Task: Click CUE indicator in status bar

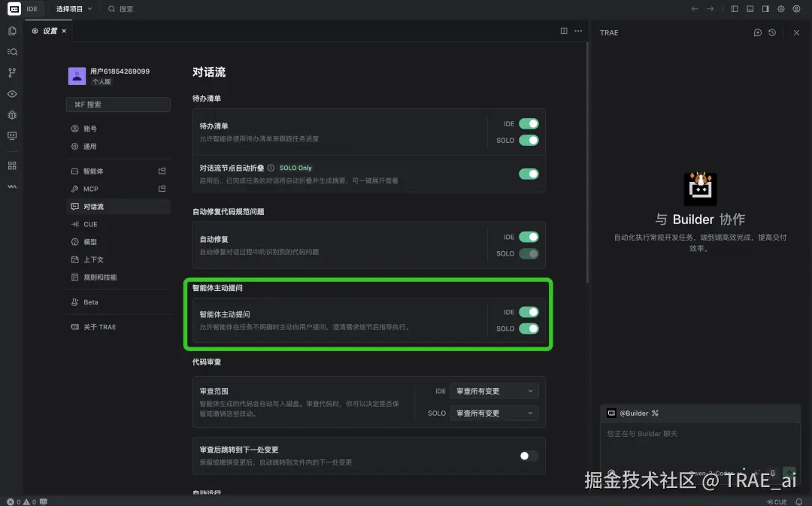Action: 776,501
